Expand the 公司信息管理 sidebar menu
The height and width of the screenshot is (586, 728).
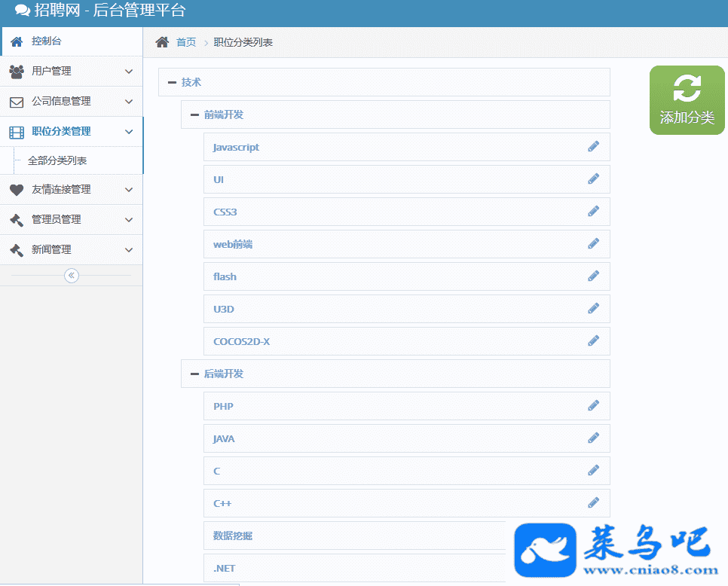coord(71,101)
